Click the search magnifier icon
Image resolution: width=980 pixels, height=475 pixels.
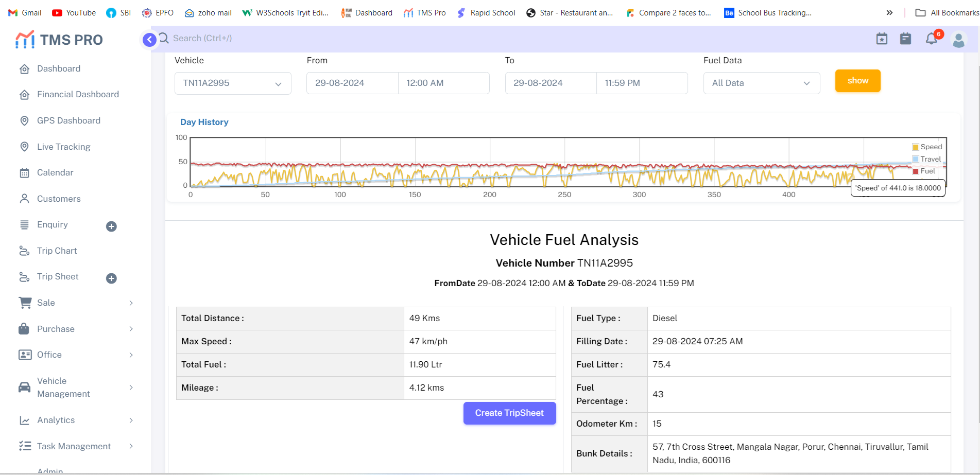pyautogui.click(x=164, y=38)
